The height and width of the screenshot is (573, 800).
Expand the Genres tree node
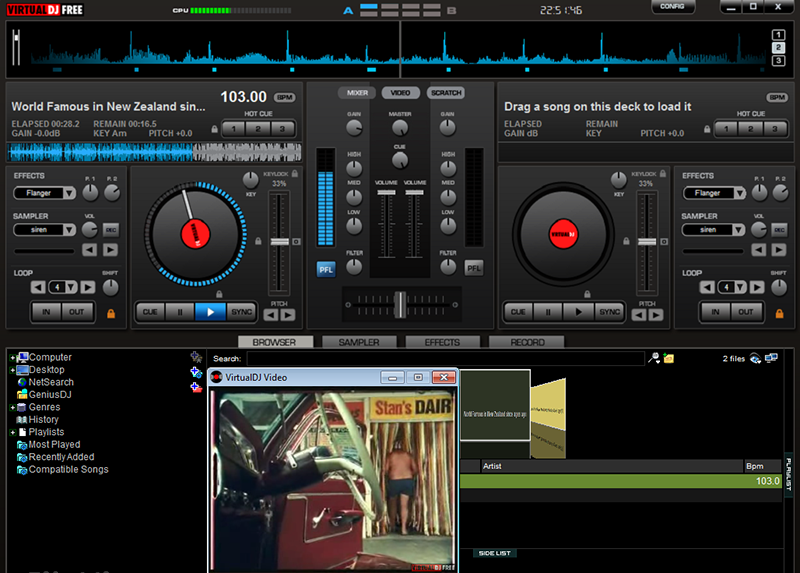[x=12, y=407]
